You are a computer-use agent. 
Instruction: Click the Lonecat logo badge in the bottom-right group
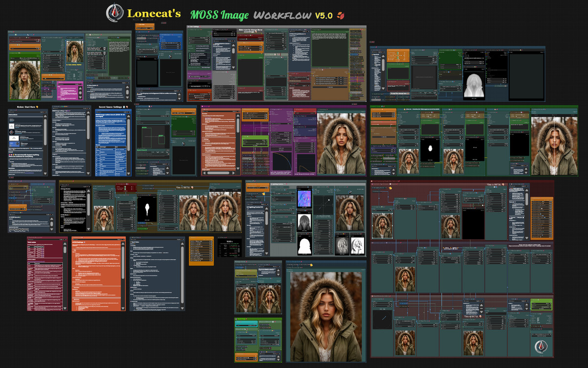pos(541,347)
